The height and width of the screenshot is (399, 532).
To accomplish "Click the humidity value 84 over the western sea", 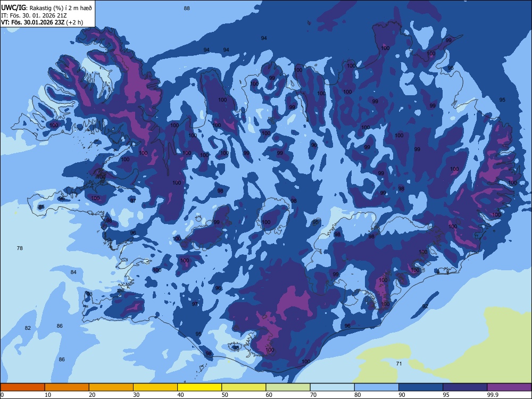I will click(73, 272).
